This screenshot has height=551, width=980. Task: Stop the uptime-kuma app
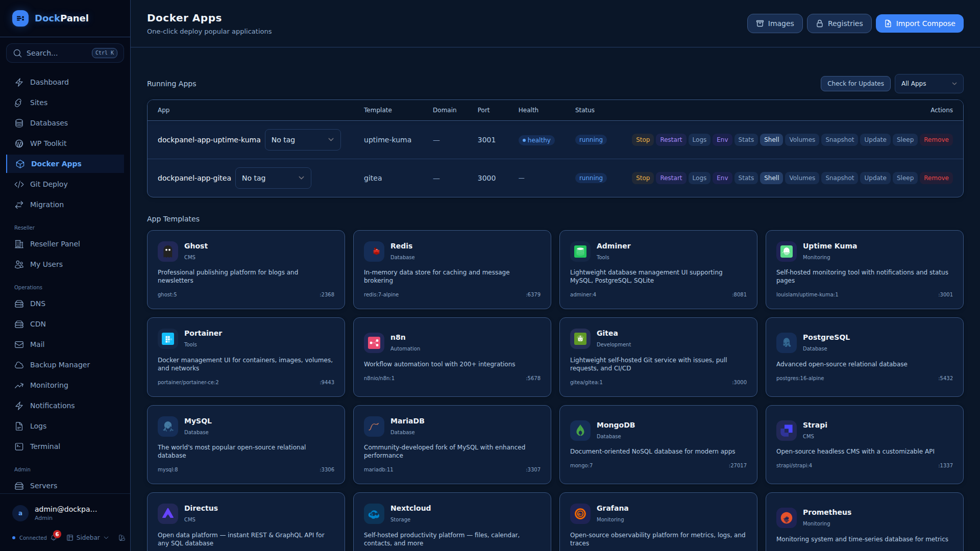pos(643,140)
